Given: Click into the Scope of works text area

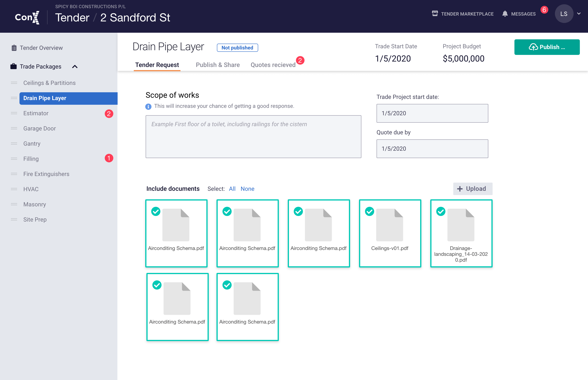Looking at the screenshot, I should [253, 137].
